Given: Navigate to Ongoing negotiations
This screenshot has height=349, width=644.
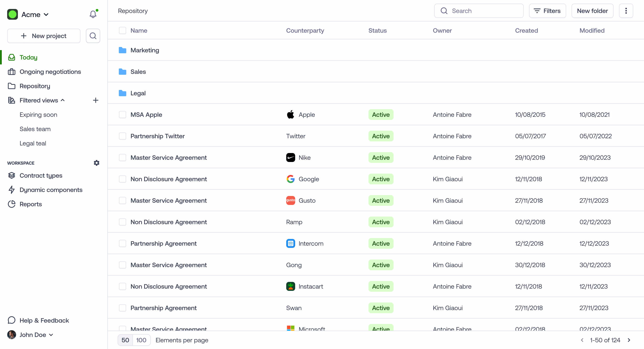Looking at the screenshot, I should [50, 72].
